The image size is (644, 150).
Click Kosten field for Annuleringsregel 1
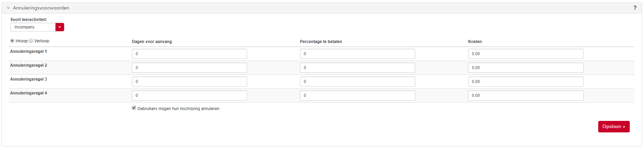pos(525,54)
